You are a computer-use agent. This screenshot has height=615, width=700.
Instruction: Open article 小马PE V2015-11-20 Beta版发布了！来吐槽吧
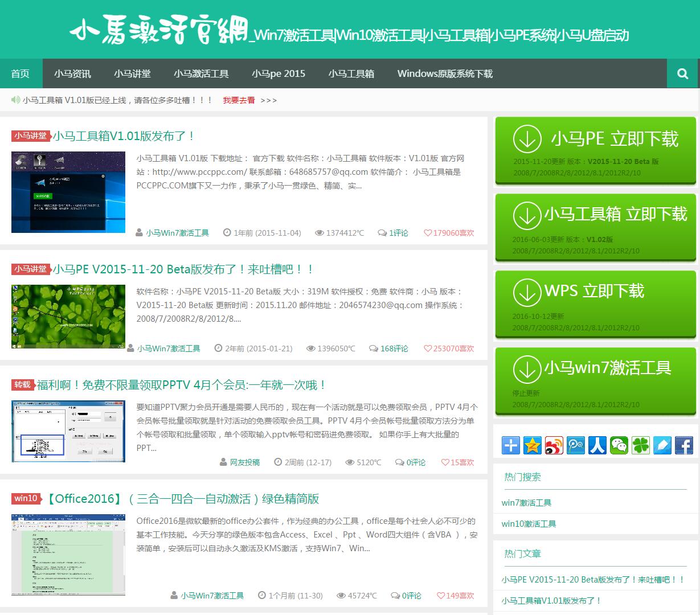click(183, 269)
